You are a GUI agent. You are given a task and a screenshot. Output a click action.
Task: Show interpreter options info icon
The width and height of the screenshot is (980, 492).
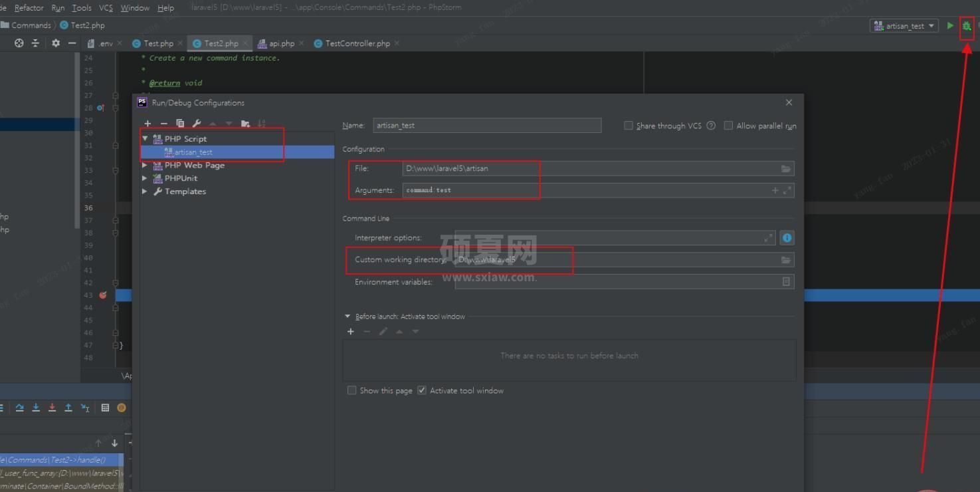tap(787, 237)
